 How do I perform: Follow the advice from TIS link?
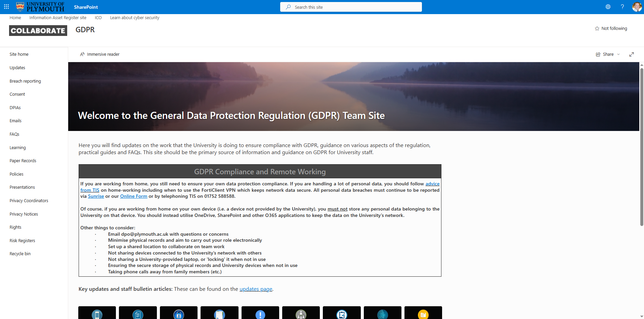click(x=432, y=184)
